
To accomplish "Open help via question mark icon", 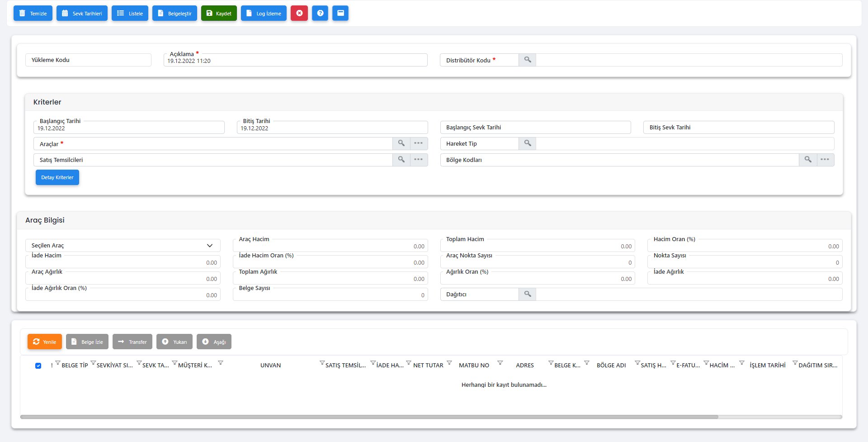I will 320,13.
